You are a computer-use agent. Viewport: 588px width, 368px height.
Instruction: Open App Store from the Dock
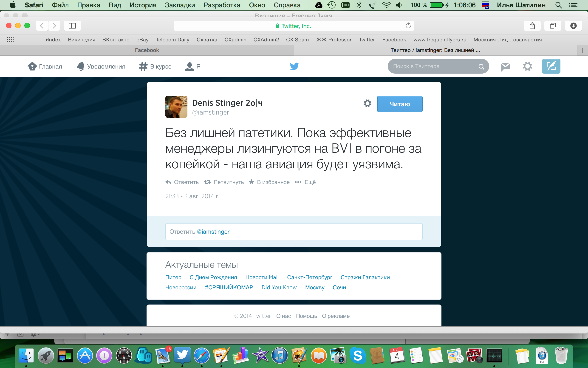click(85, 356)
